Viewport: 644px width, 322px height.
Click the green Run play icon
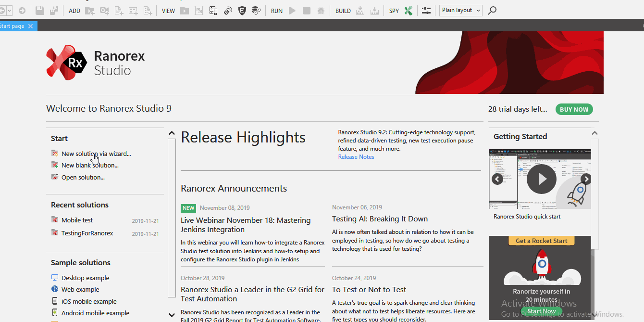[x=292, y=11]
